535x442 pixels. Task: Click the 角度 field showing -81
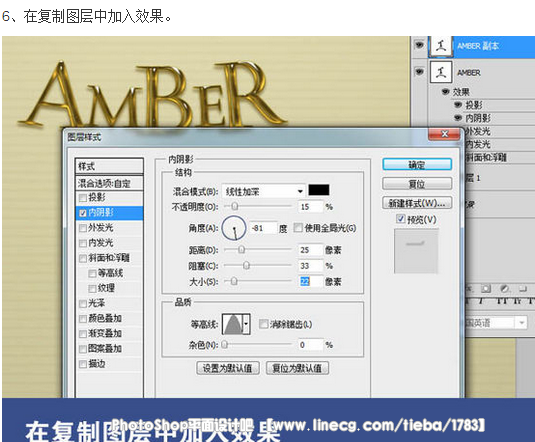pyautogui.click(x=263, y=228)
